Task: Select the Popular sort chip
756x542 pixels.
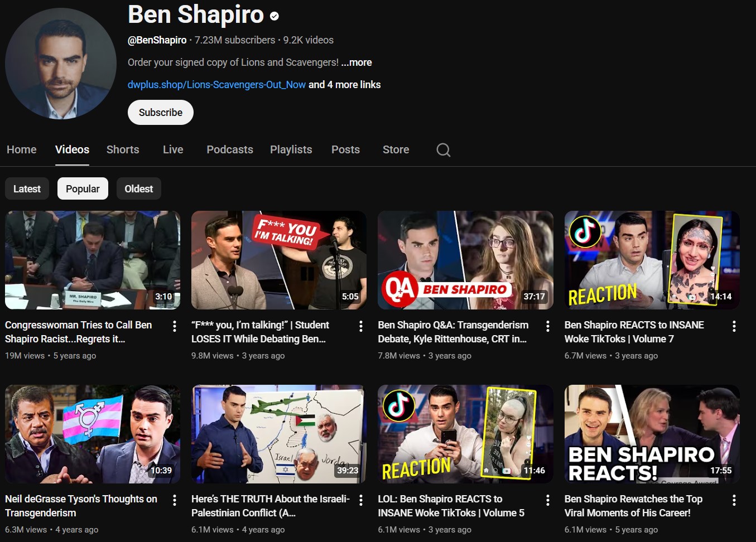Action: click(83, 189)
